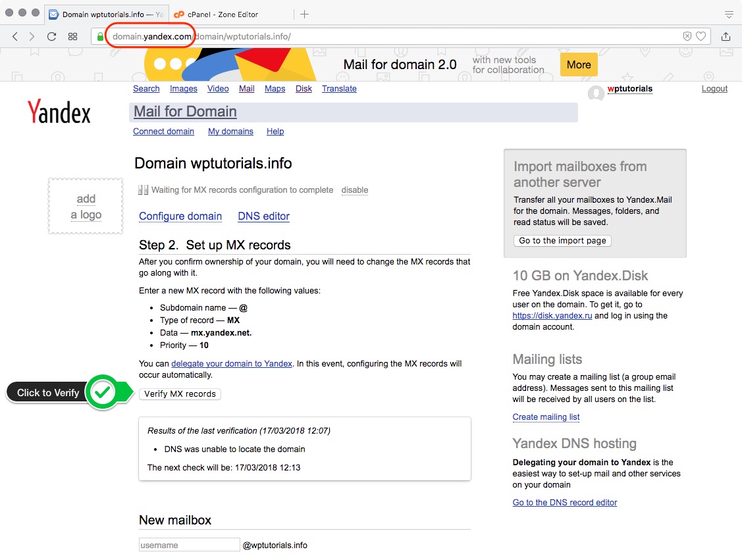Screen dimensions: 742x560
Task: Click the "DNS was unable to locate the domain" text
Action: 234,449
